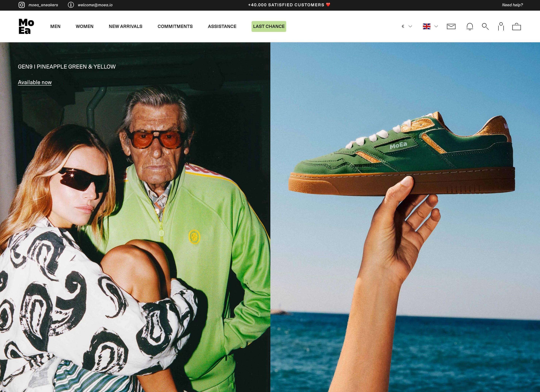540x392 pixels.
Task: Click the 'Need help?' link
Action: 512,5
